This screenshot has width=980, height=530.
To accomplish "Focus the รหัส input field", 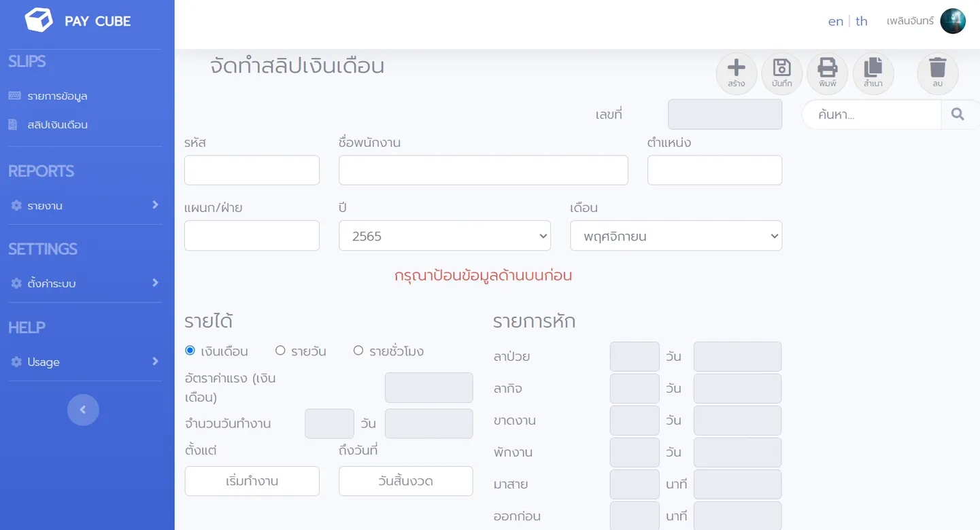I will pyautogui.click(x=252, y=170).
